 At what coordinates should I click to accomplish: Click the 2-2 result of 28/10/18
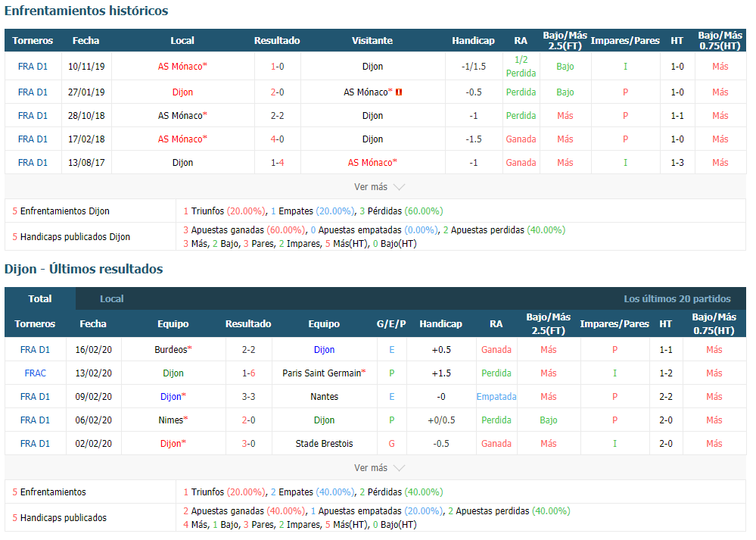(277, 116)
